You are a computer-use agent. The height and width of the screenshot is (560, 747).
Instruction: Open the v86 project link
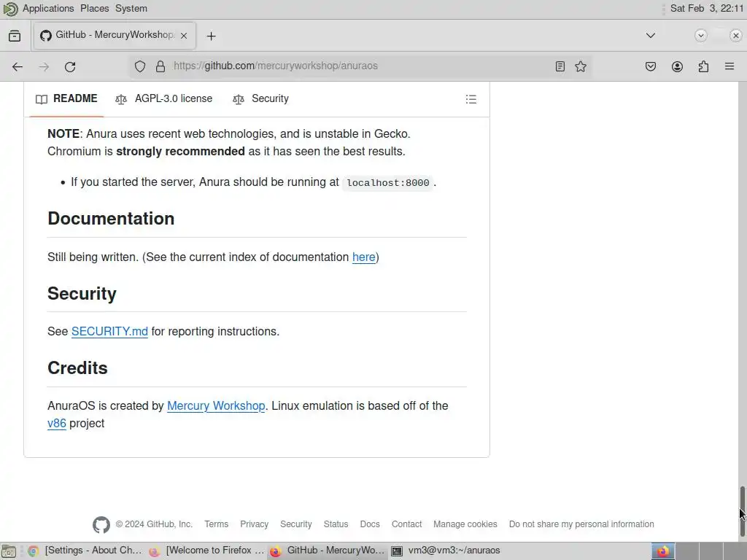(x=57, y=424)
